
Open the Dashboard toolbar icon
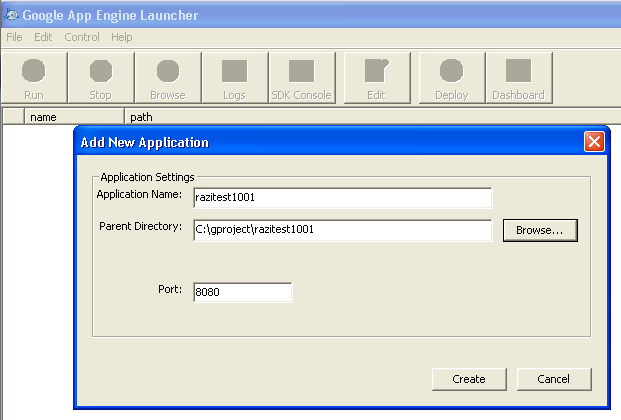click(x=518, y=78)
